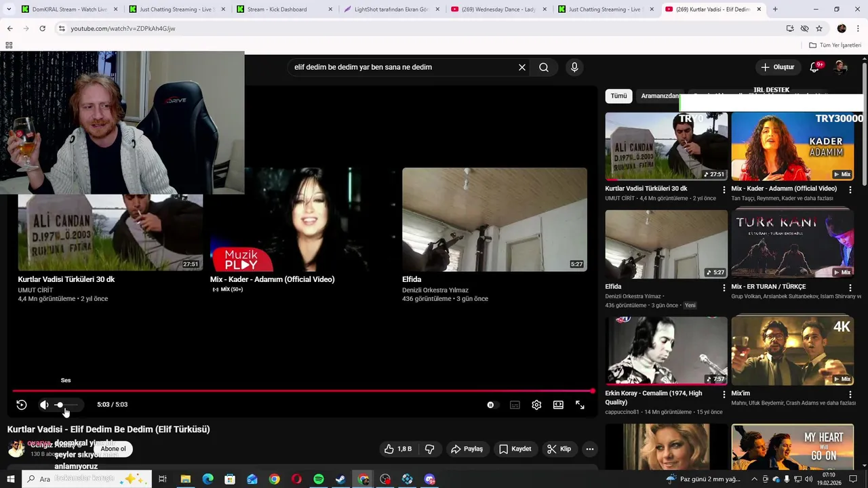Show hidden system tray icons
Image resolution: width=868 pixels, height=488 pixels.
[754, 479]
